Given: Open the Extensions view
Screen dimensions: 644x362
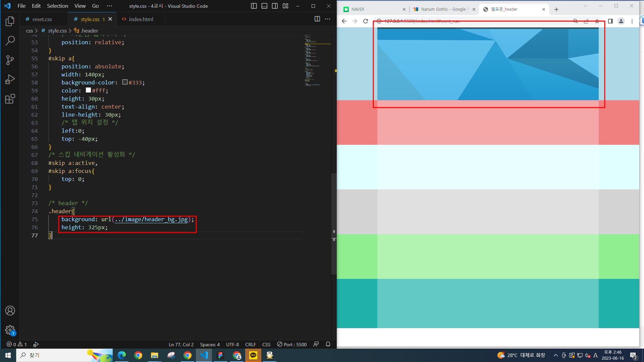Looking at the screenshot, I should tap(10, 99).
